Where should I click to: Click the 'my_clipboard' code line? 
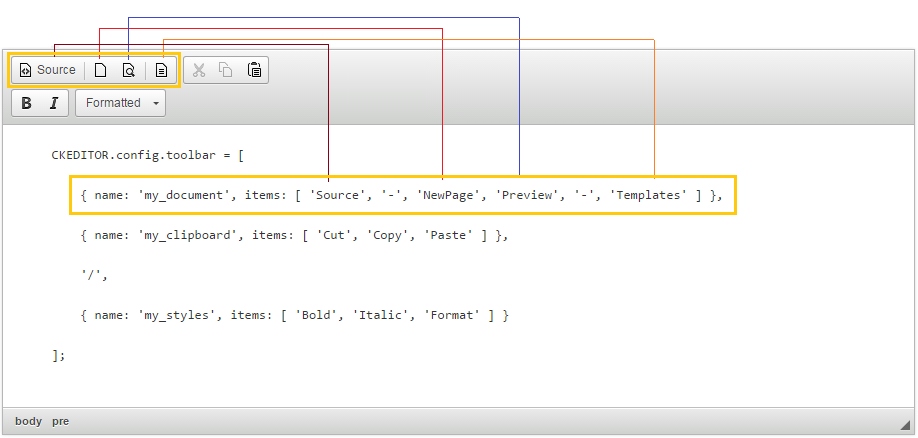(x=294, y=235)
